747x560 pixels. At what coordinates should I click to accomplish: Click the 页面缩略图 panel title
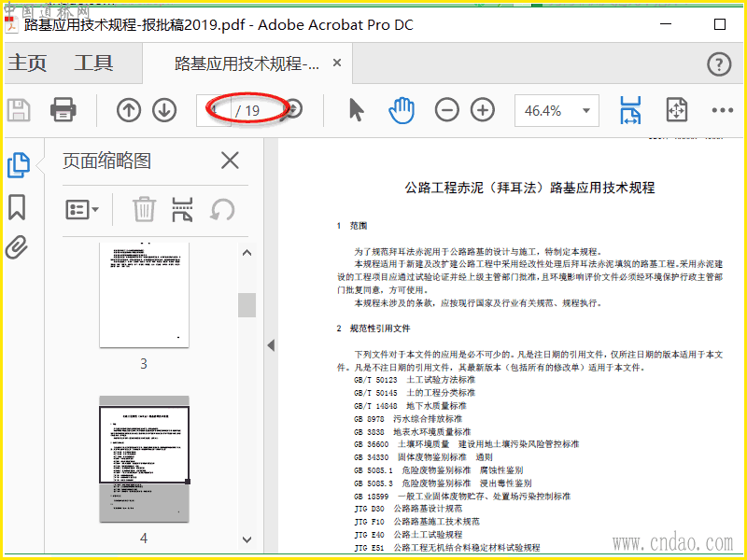tap(106, 161)
